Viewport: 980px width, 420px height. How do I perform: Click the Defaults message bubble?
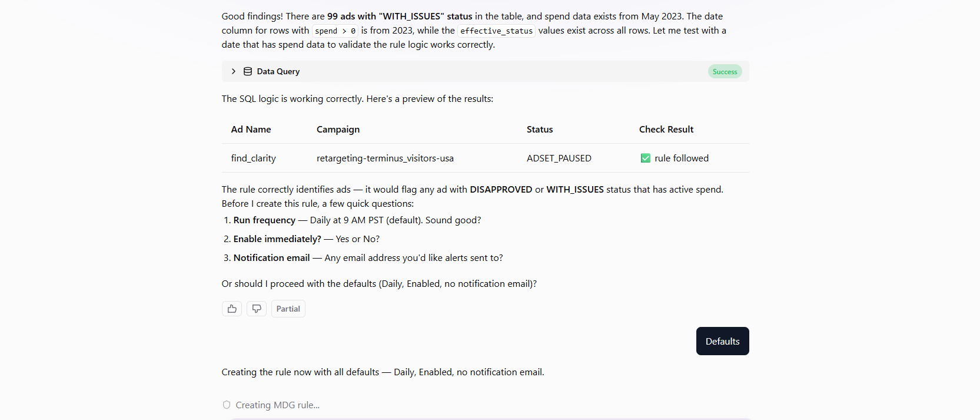coord(722,341)
